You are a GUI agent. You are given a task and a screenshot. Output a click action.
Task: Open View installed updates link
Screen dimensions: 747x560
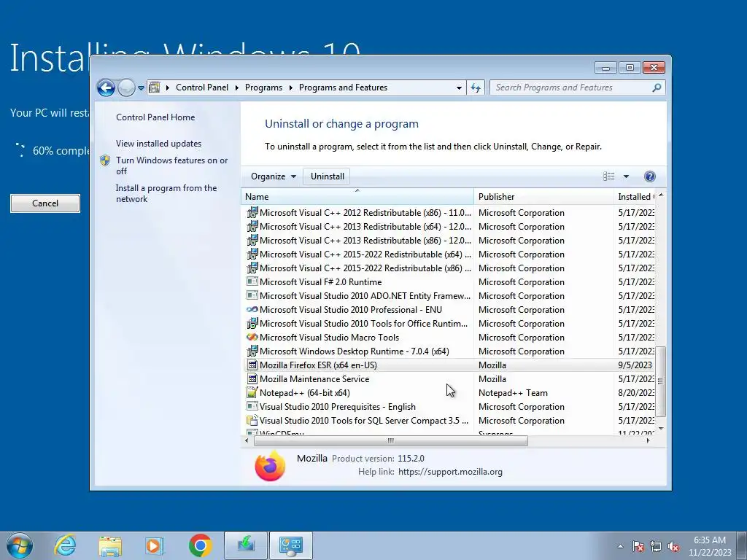158,144
